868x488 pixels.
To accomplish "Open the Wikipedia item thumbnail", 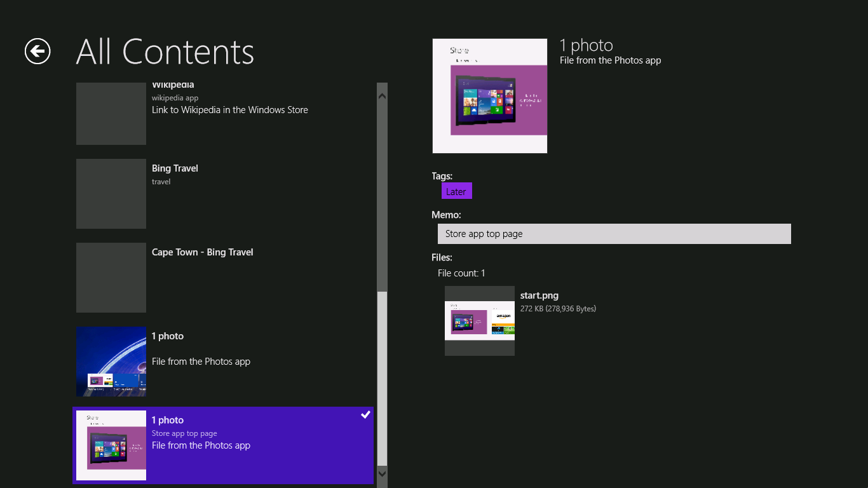I will [111, 113].
